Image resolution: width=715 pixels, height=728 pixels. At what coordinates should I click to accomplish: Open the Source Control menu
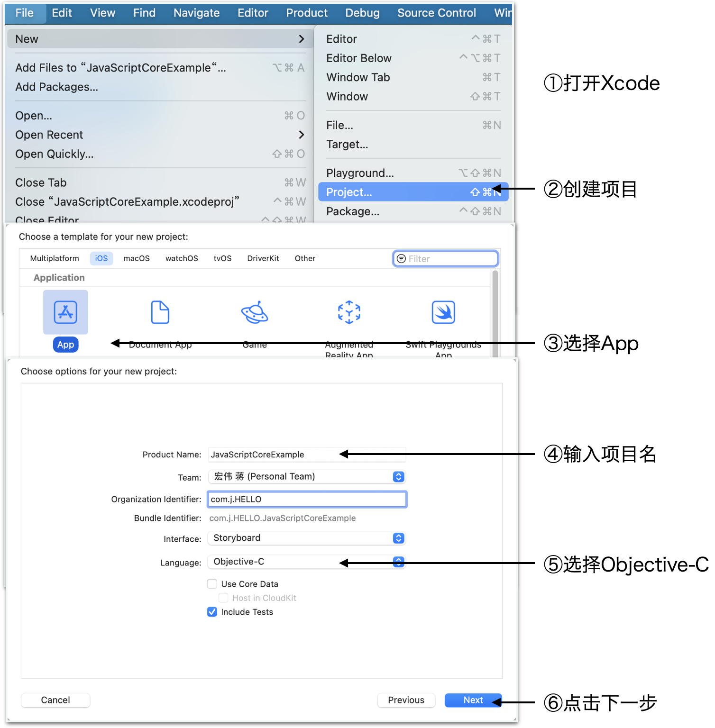[436, 13]
